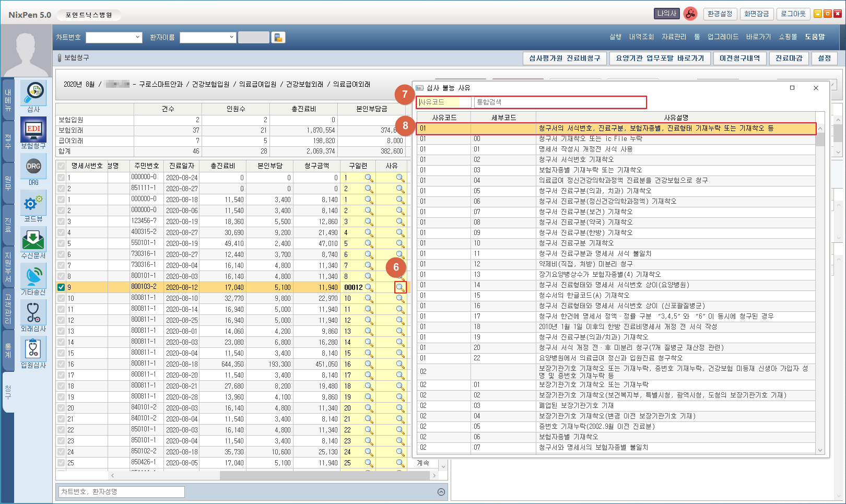Screen dimensions: 846x504
Task: Open the 심사 sidebar icon
Action: pos(33,93)
